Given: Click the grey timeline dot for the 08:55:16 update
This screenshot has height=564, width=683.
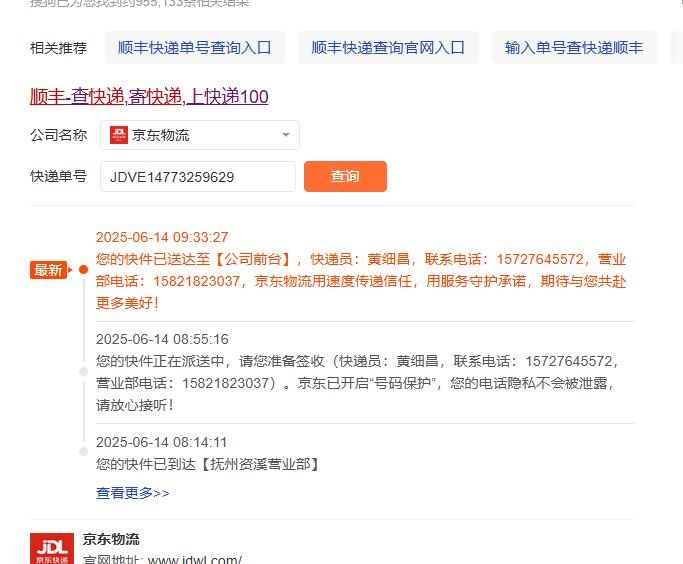Looking at the screenshot, I should point(83,371).
